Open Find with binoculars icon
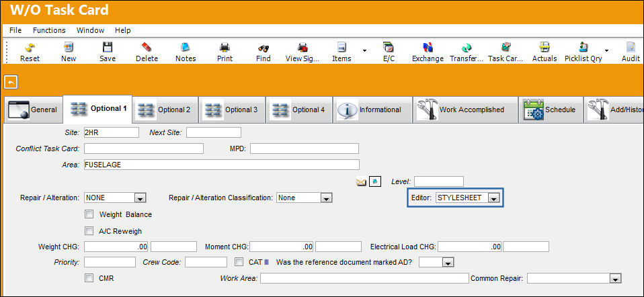Viewport: 644px width, 297px height. [264, 47]
